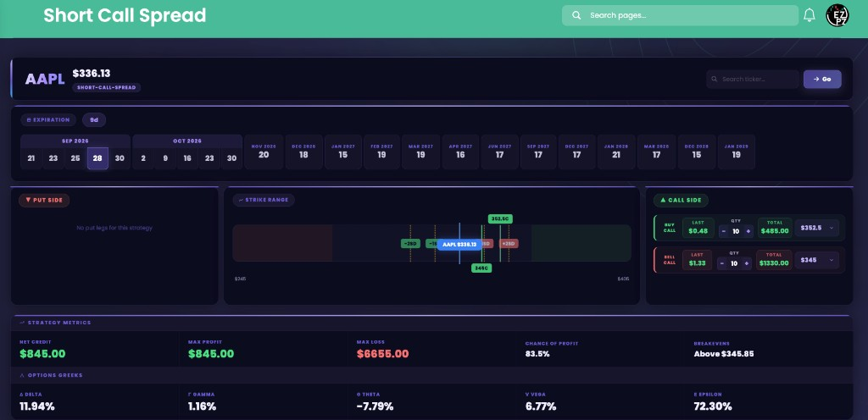Increase Buy Call quantity with plus
868x420 pixels.
coord(748,231)
